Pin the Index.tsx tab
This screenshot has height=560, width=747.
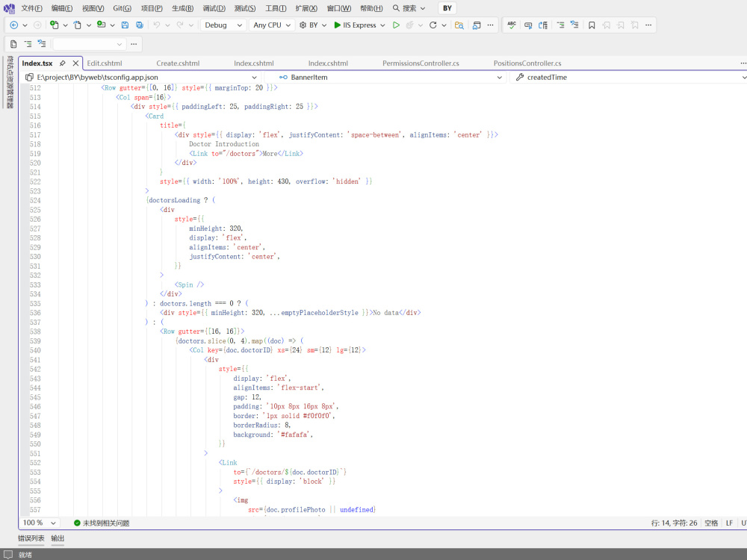click(x=63, y=63)
